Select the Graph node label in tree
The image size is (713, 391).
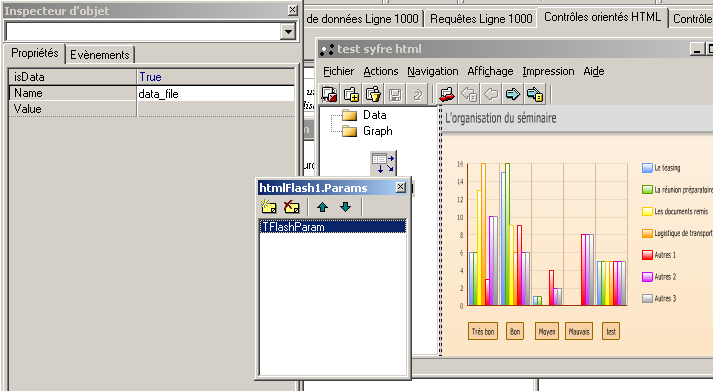[x=377, y=131]
